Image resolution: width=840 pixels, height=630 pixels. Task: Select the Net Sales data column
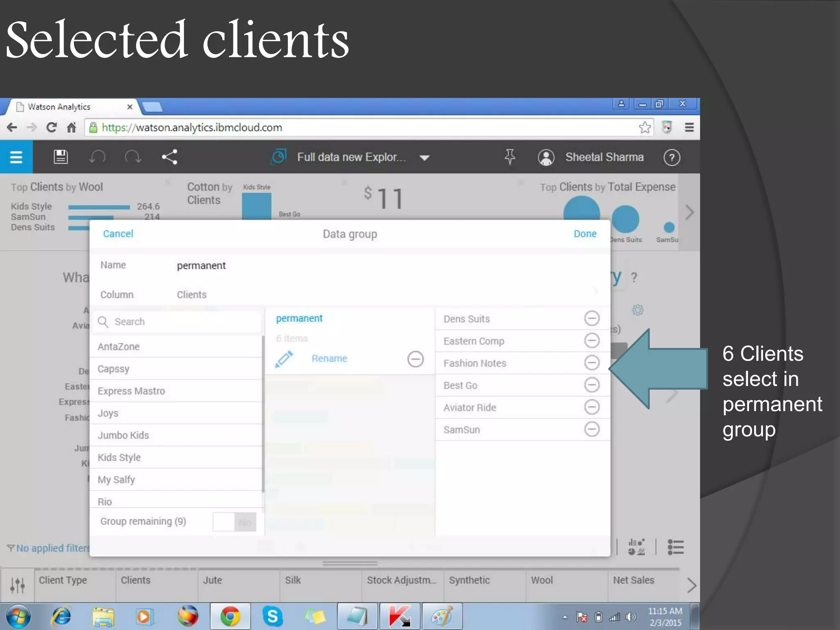644,585
